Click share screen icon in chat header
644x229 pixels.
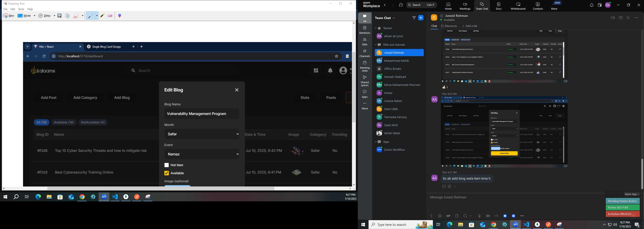coord(621,18)
